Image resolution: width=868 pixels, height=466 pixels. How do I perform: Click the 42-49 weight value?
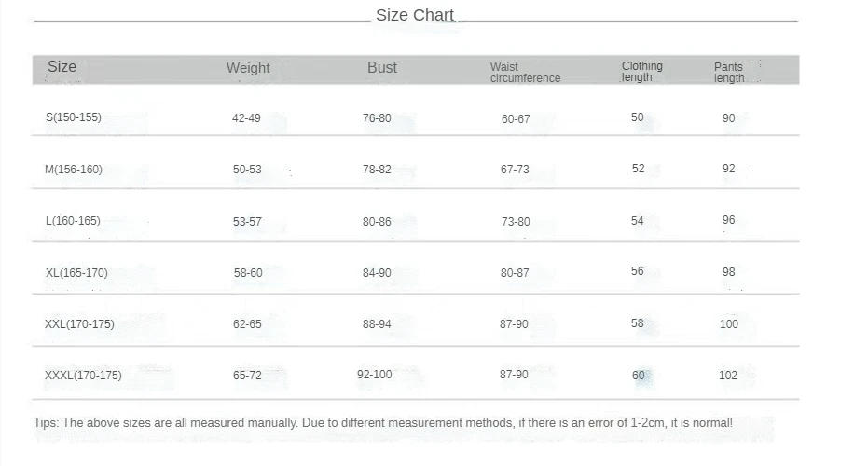coord(246,117)
